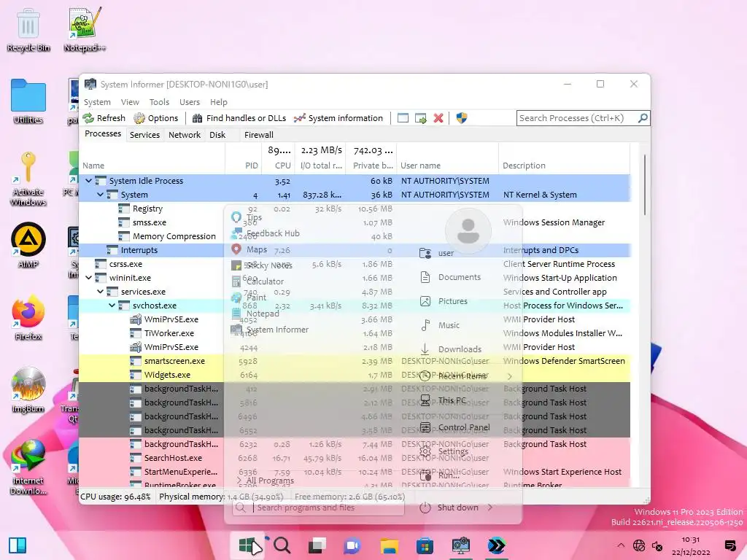This screenshot has width=747, height=560.
Task: Open the Users menu
Action: (190, 102)
